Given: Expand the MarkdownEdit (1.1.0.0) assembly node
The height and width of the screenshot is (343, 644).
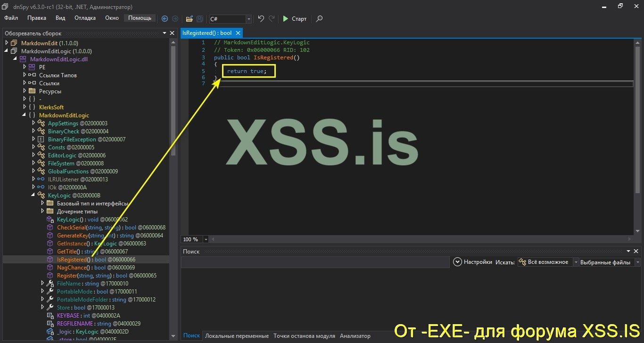Looking at the screenshot, I should click(6, 43).
